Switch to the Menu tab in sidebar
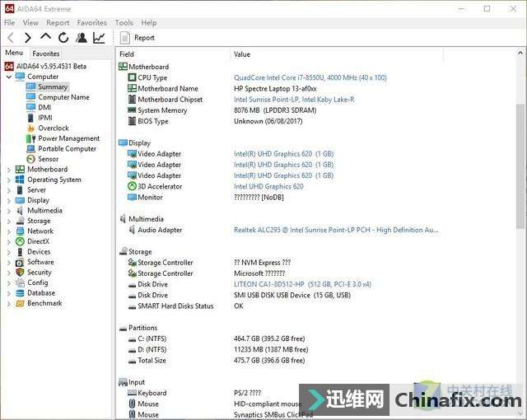527x420 pixels. pos(14,53)
